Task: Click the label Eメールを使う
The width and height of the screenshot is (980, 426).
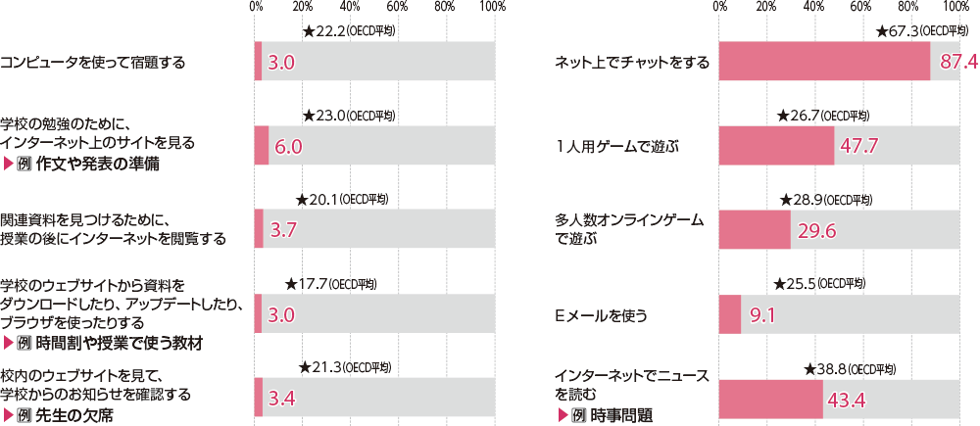Action: (x=601, y=314)
